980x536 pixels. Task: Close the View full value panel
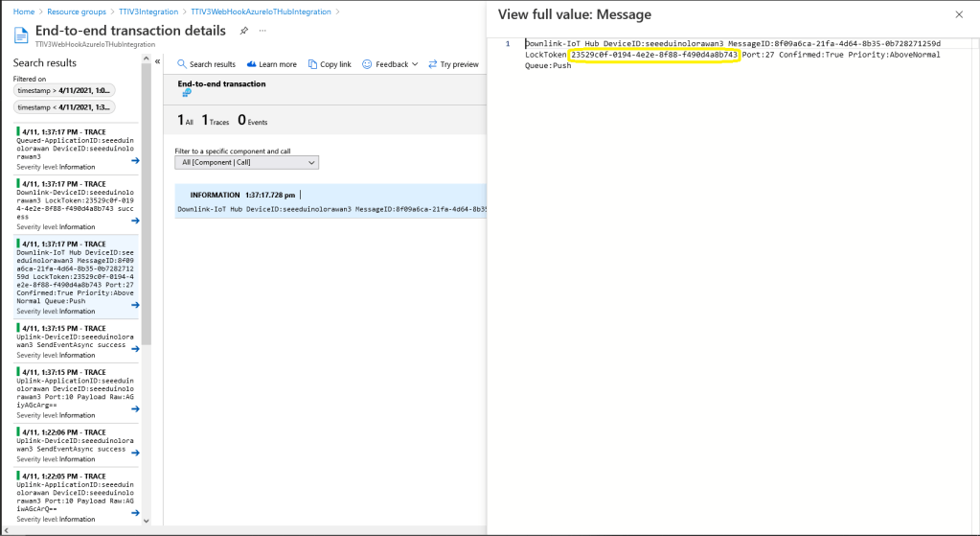[x=959, y=14]
